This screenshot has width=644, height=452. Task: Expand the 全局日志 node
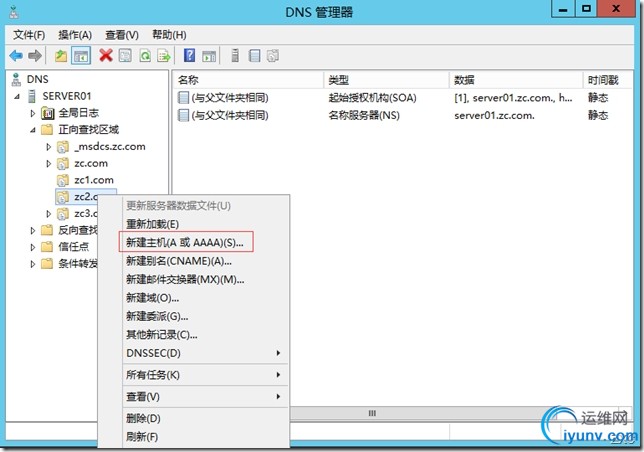pos(33,113)
